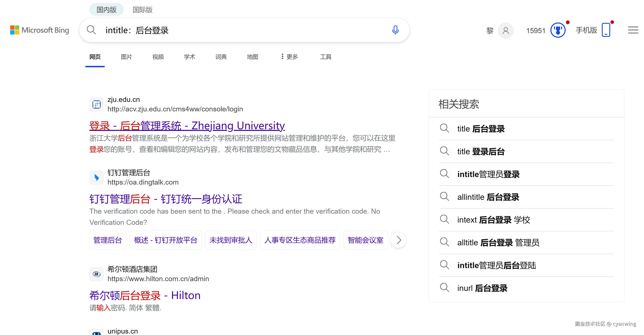This screenshot has width=644, height=335.
Task: Open the Zhejiang University 后台管理系统 result
Action: coord(187,125)
